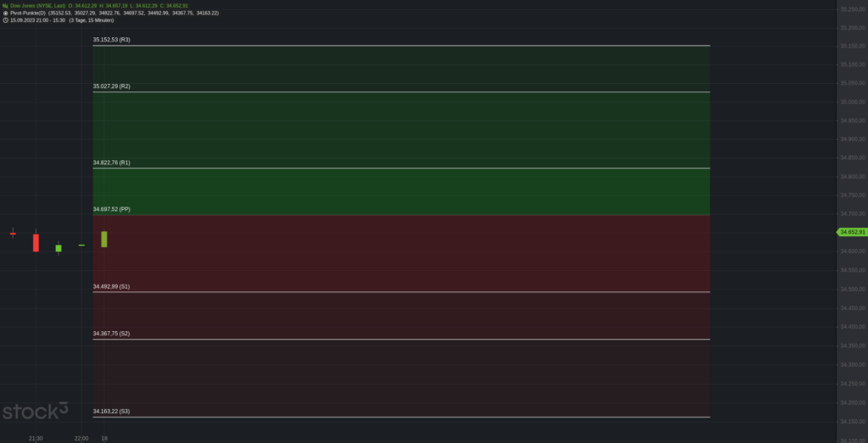Click the Pivot-Punkte indicator circle icon

point(5,13)
